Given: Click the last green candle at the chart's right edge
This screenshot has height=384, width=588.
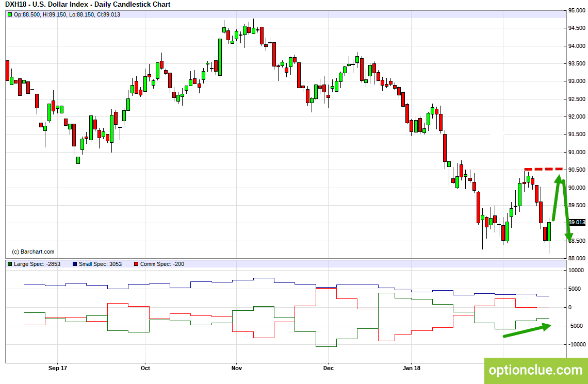Looking at the screenshot, I should point(549,231).
